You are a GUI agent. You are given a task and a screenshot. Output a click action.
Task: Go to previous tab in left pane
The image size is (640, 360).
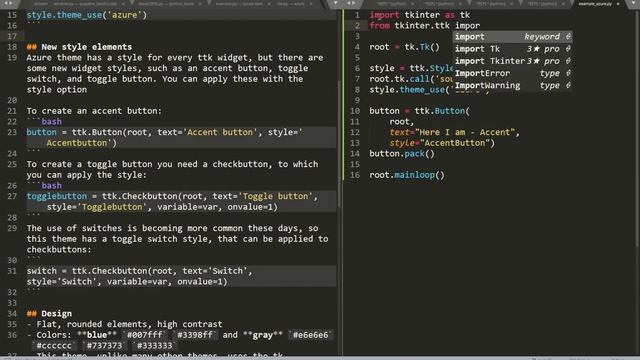coord(6,3)
